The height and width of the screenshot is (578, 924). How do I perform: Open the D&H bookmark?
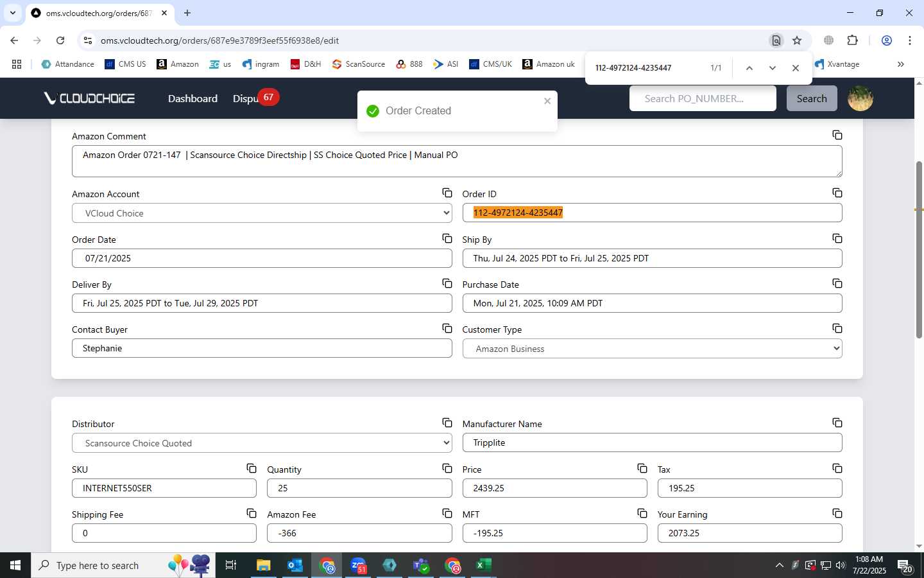tap(305, 64)
